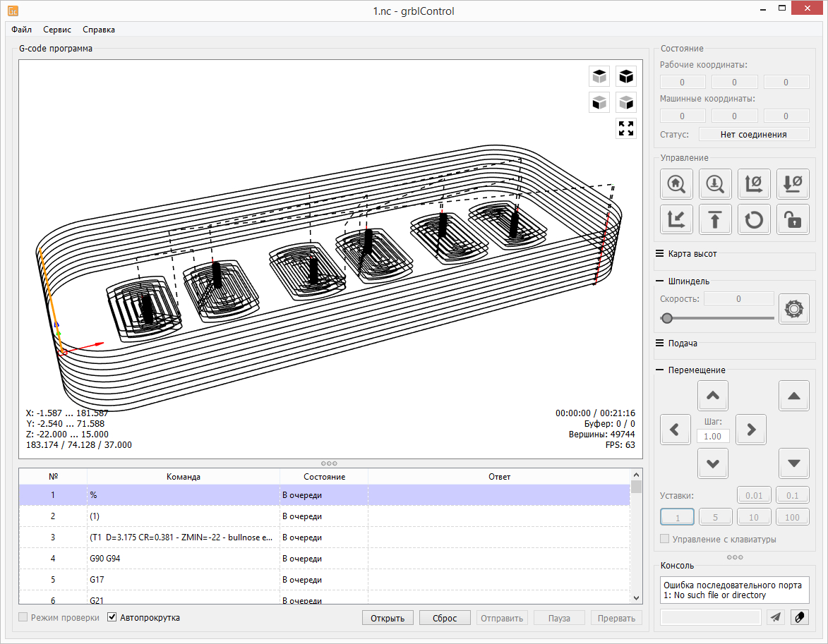Select the jog step preset 10
Image resolution: width=828 pixels, height=644 pixels.
click(x=754, y=517)
